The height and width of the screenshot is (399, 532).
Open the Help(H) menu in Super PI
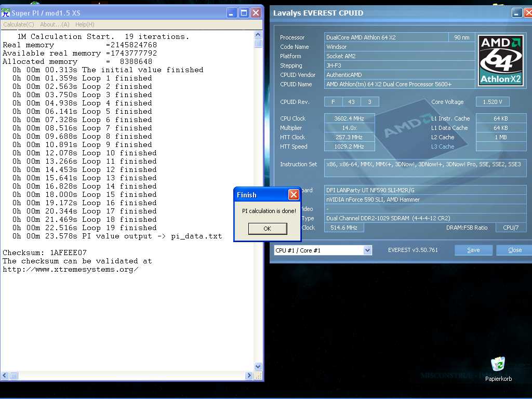coord(85,24)
